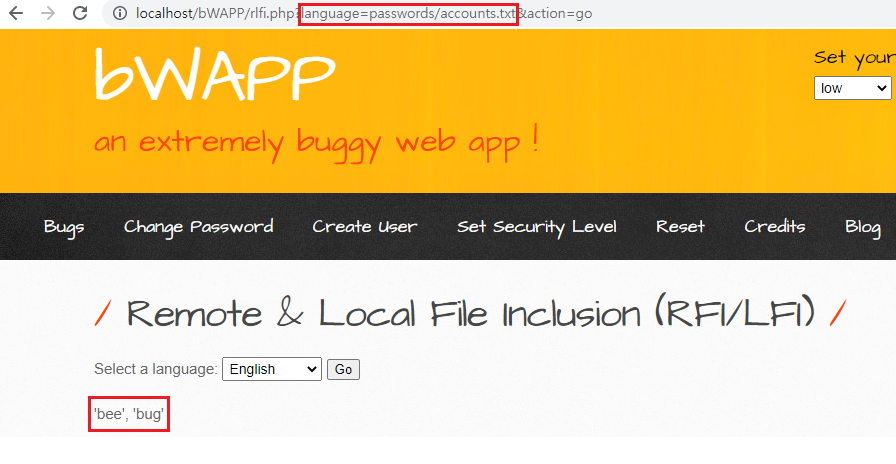896x464 pixels.
Task: Open the Blog menu link
Action: (x=863, y=227)
